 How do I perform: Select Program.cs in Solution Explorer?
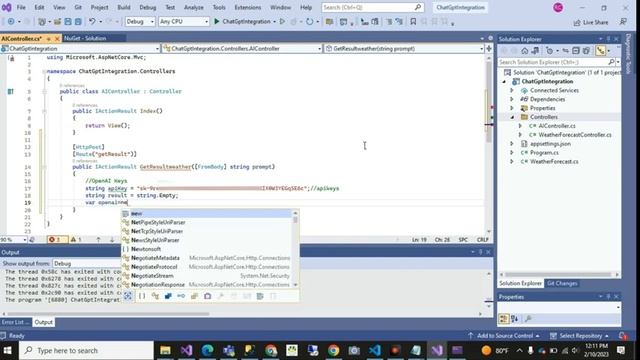click(544, 153)
